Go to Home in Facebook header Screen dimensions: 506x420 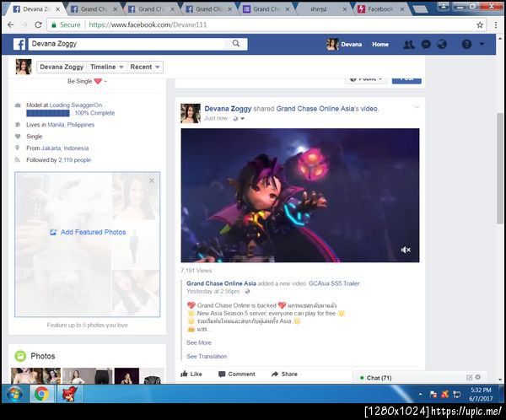pos(380,44)
